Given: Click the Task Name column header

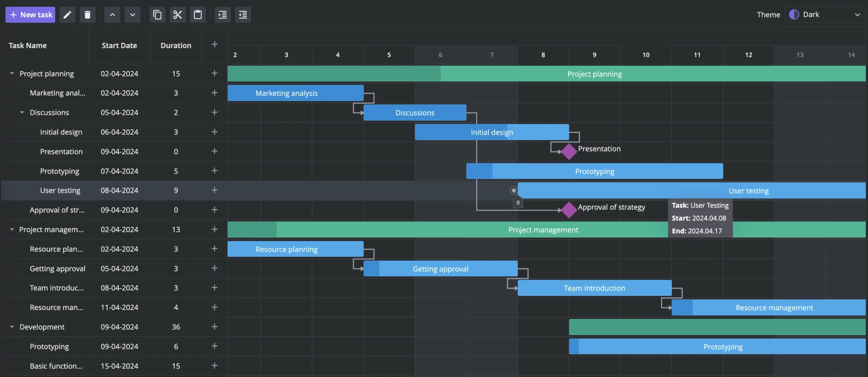Looking at the screenshot, I should pos(27,45).
